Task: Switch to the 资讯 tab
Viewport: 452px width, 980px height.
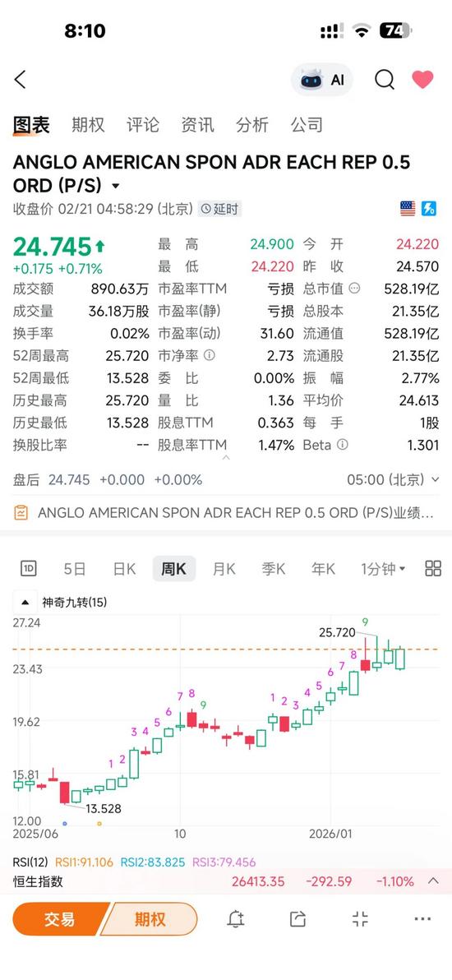Action: [197, 124]
